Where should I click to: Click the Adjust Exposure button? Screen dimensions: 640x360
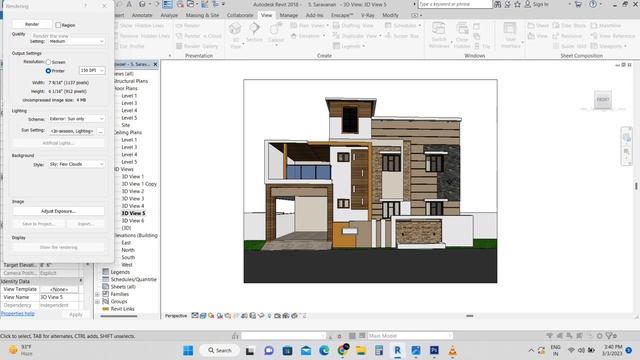coord(58,211)
